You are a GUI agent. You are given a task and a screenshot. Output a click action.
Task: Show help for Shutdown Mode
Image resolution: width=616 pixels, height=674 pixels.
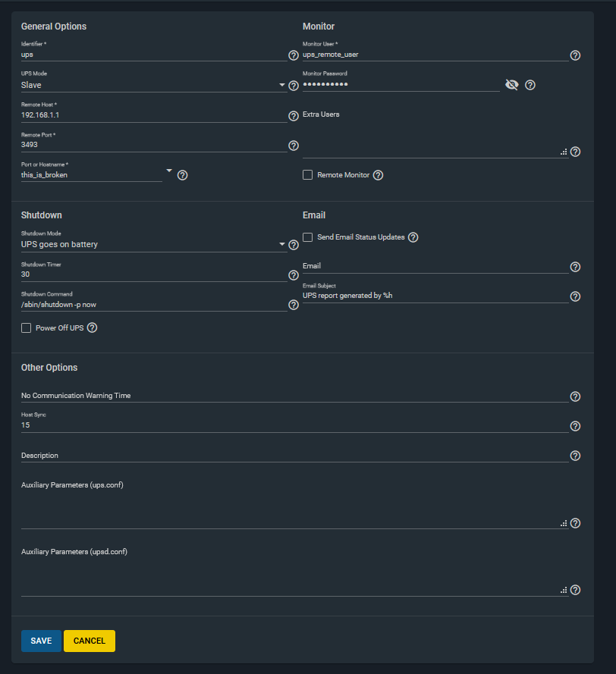294,245
